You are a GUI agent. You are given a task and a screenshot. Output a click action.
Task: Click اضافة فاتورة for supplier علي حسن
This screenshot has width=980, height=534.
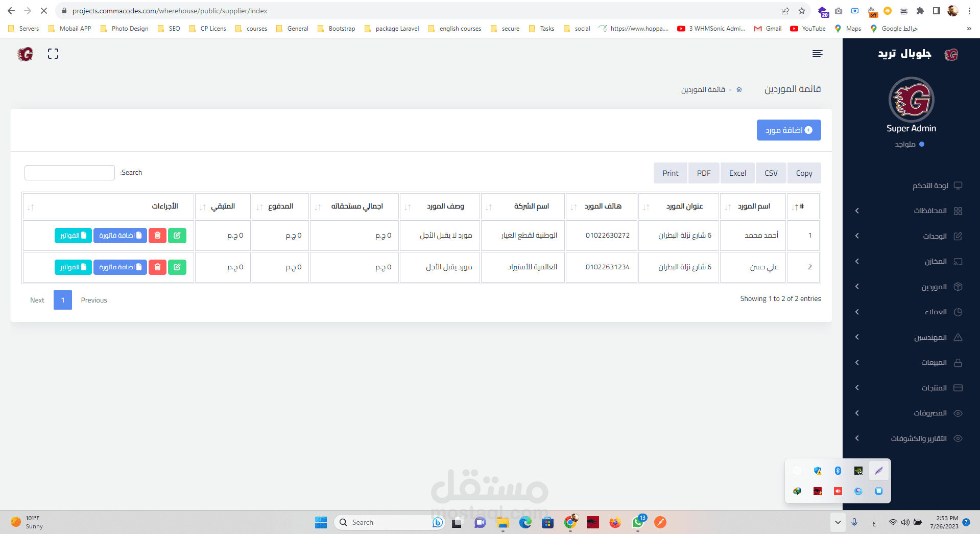120,267
